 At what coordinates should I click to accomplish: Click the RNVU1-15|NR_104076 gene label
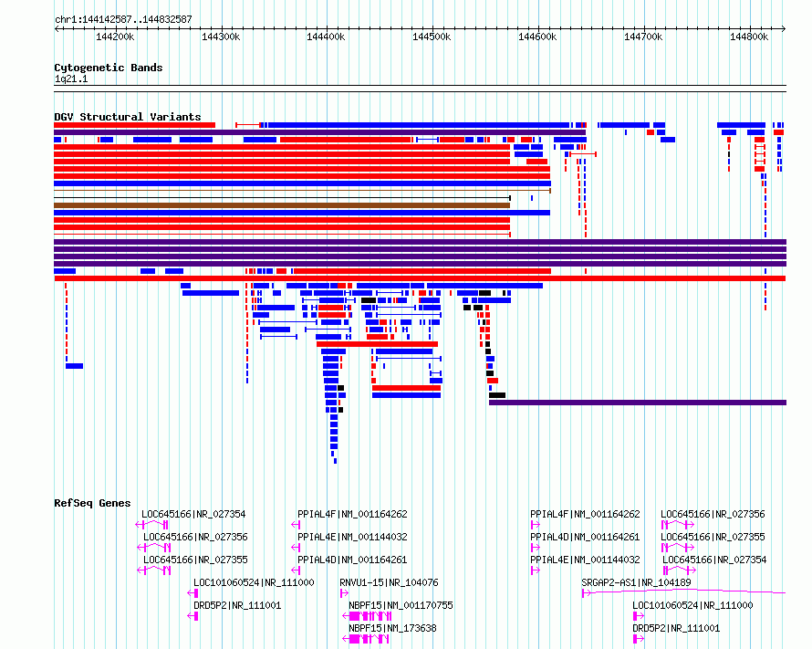pyautogui.click(x=389, y=582)
